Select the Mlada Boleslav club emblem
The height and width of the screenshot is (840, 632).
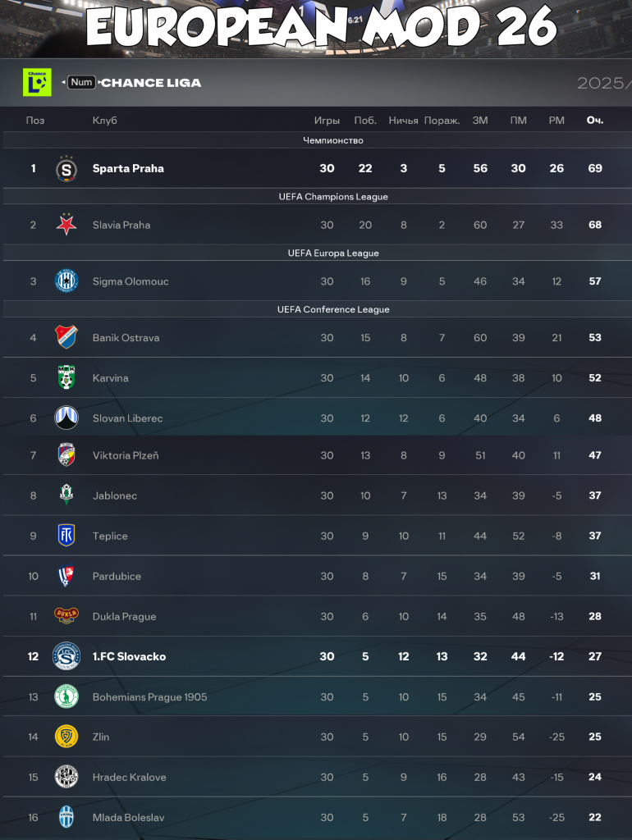(x=66, y=817)
